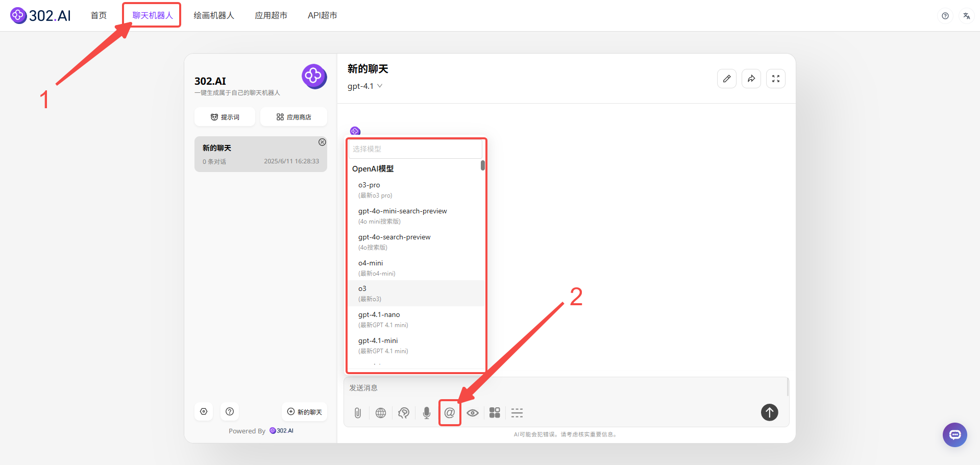Click the @ model mention icon
980x465 pixels.
(450, 412)
